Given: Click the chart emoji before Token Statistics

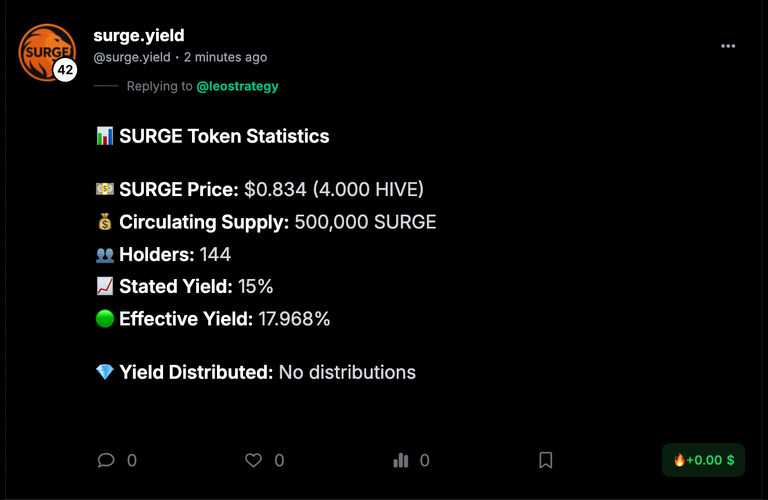Looking at the screenshot, I should [105, 136].
